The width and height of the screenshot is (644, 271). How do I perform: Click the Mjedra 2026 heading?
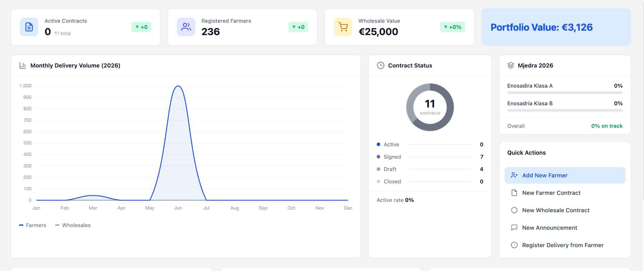click(535, 65)
